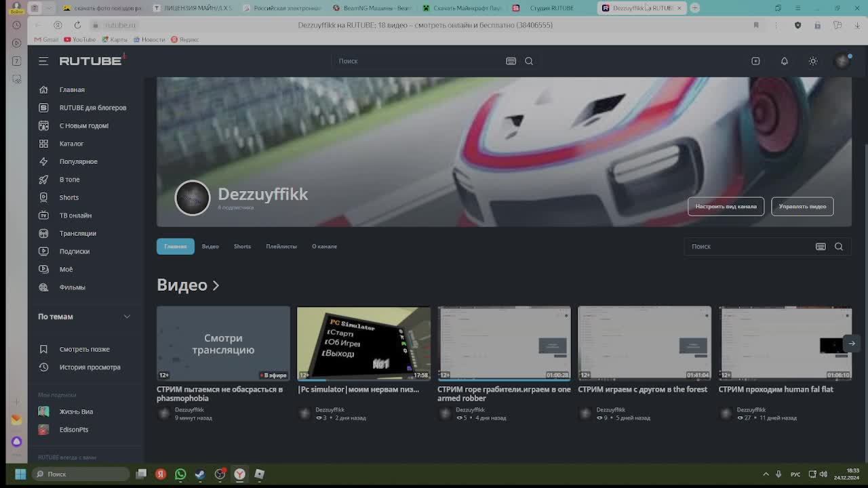868x488 pixels.
Task: Click the taskbar volume icon
Action: pos(823,474)
